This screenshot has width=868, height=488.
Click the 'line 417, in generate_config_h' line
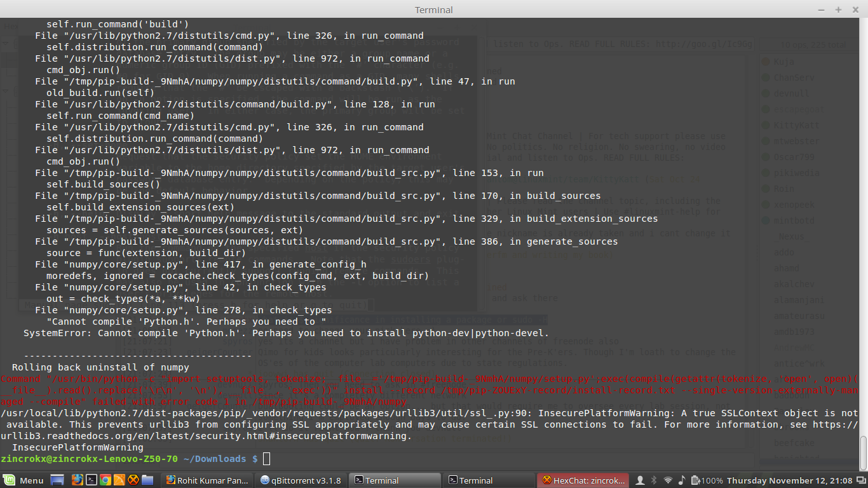(200, 264)
